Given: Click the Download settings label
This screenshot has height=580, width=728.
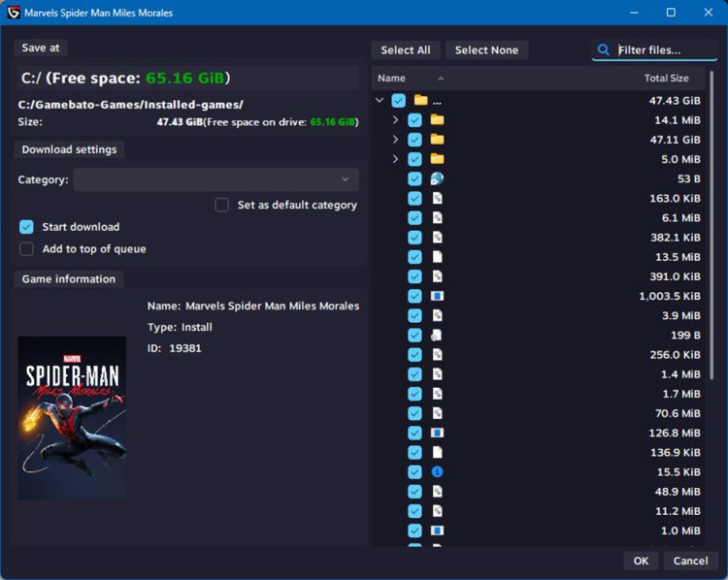Looking at the screenshot, I should (69, 149).
